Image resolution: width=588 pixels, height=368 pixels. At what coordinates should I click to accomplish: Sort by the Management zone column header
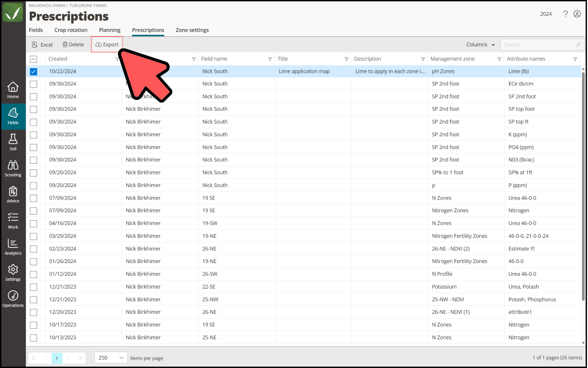tap(452, 59)
